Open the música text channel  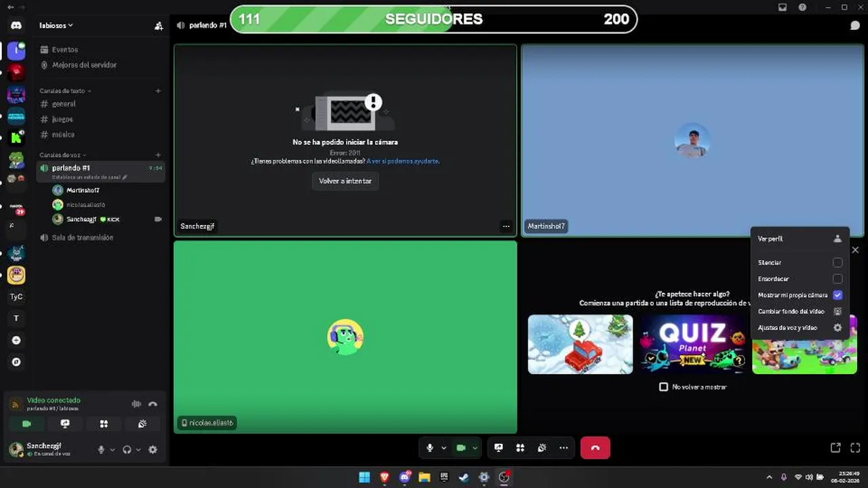click(100, 134)
